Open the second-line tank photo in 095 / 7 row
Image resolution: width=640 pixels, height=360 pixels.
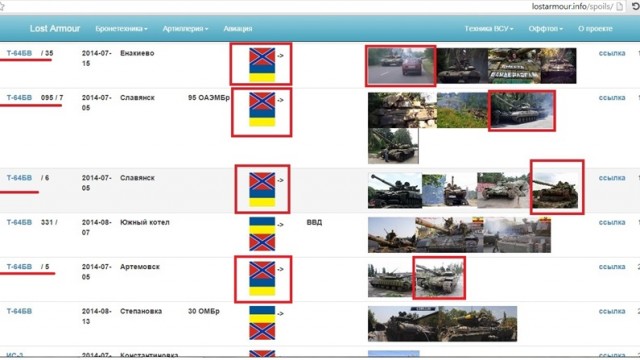pyautogui.click(x=393, y=146)
